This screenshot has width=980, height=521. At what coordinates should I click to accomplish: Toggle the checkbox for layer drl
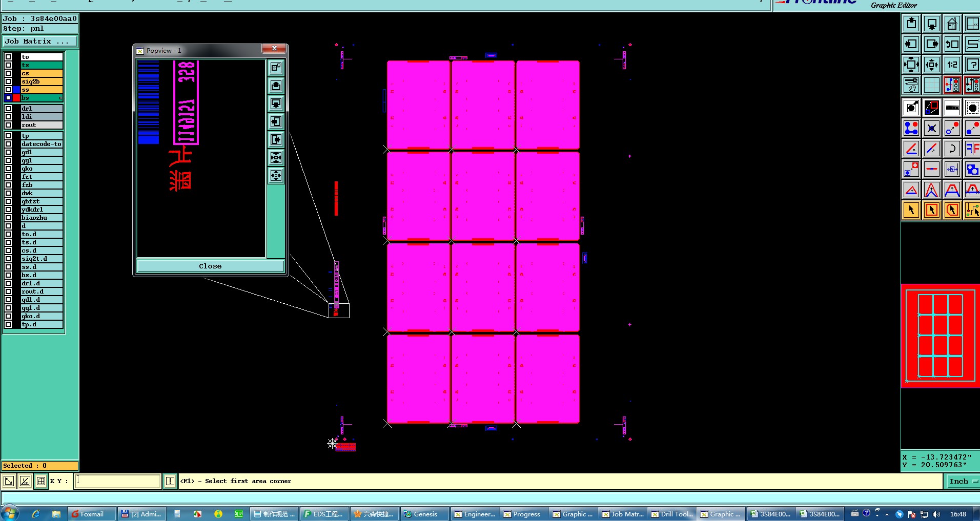click(x=8, y=109)
